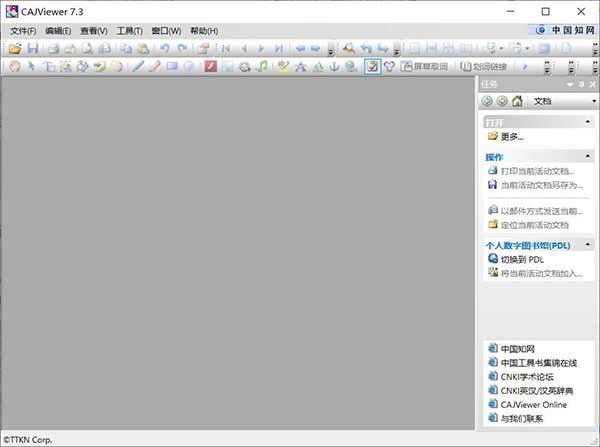This screenshot has height=447, width=600.
Task: Click the search binoculars icon in toolbar
Action: coord(348,48)
